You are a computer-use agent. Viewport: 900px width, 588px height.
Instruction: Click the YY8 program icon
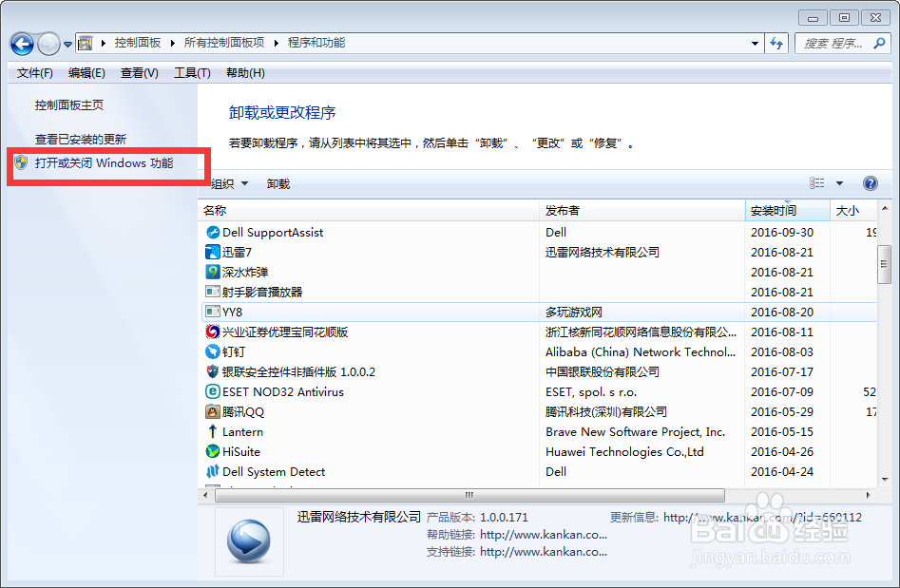point(213,312)
